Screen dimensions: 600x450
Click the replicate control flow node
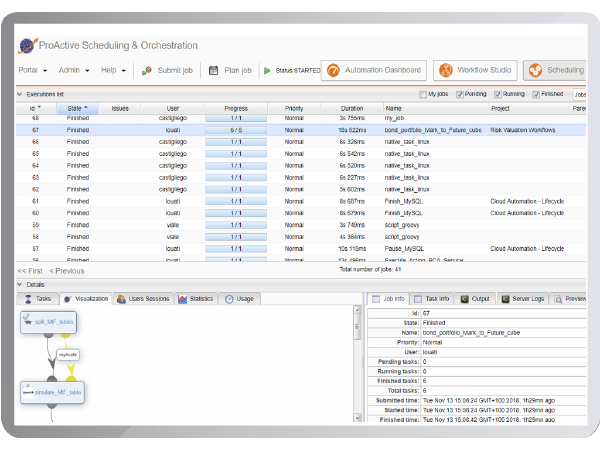click(x=68, y=355)
